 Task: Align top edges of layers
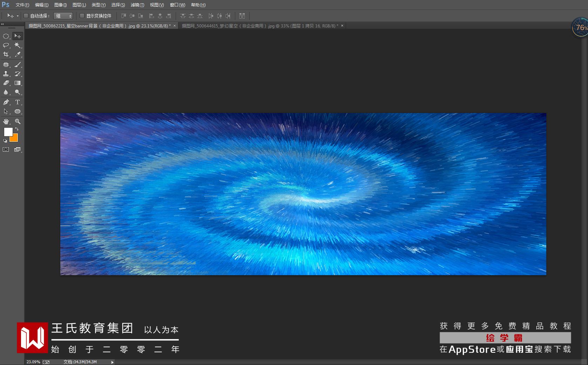pyautogui.click(x=123, y=16)
